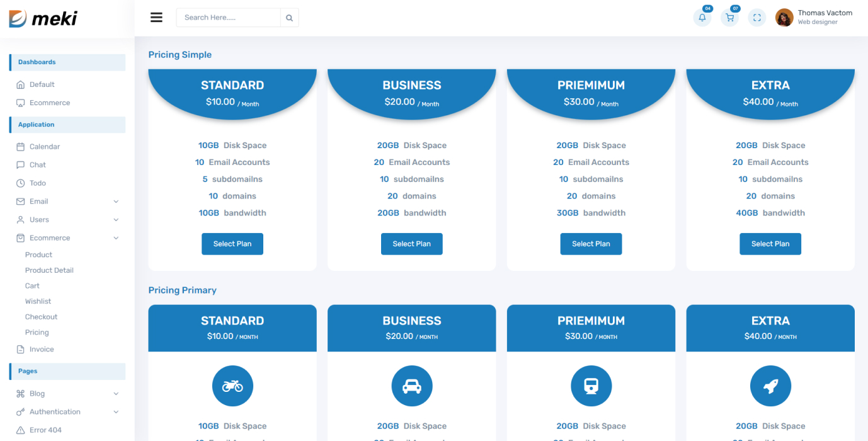The height and width of the screenshot is (441, 868).
Task: Select Plan on the Business card
Action: [411, 244]
